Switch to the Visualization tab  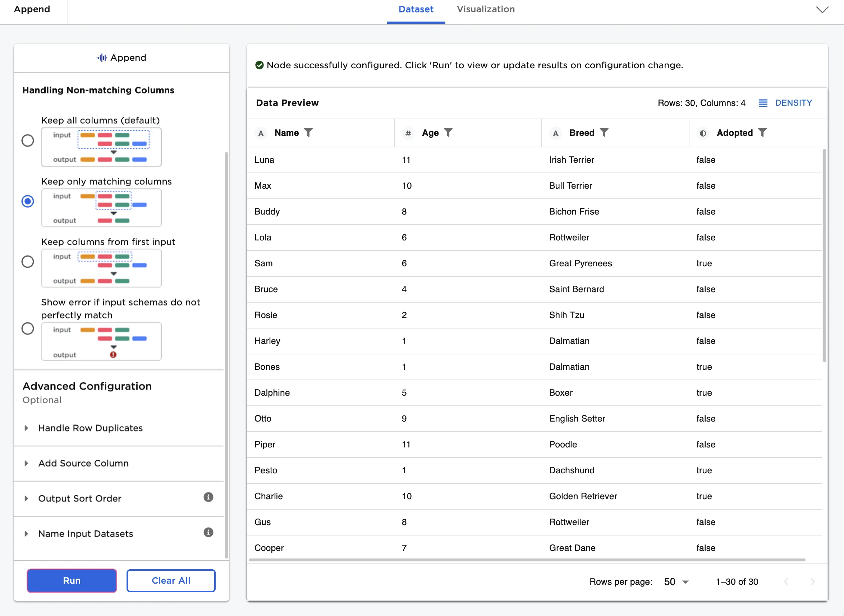[486, 9]
